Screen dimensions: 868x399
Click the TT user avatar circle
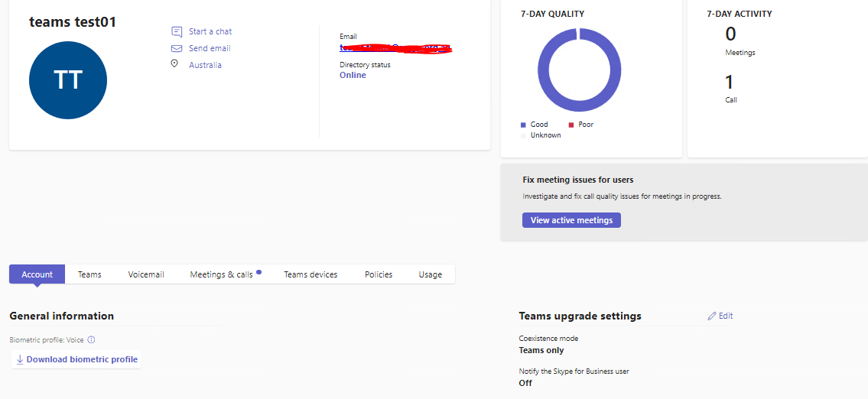(x=68, y=80)
